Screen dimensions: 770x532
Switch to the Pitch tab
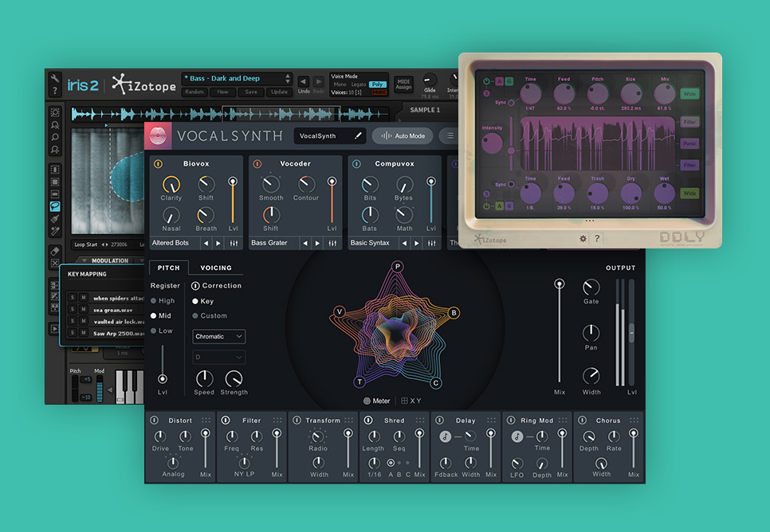point(168,268)
